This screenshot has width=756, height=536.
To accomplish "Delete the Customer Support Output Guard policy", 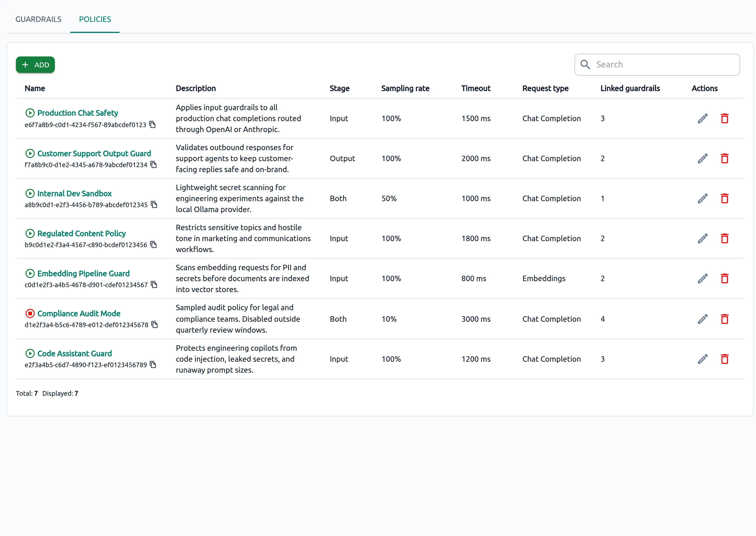I will coord(725,158).
